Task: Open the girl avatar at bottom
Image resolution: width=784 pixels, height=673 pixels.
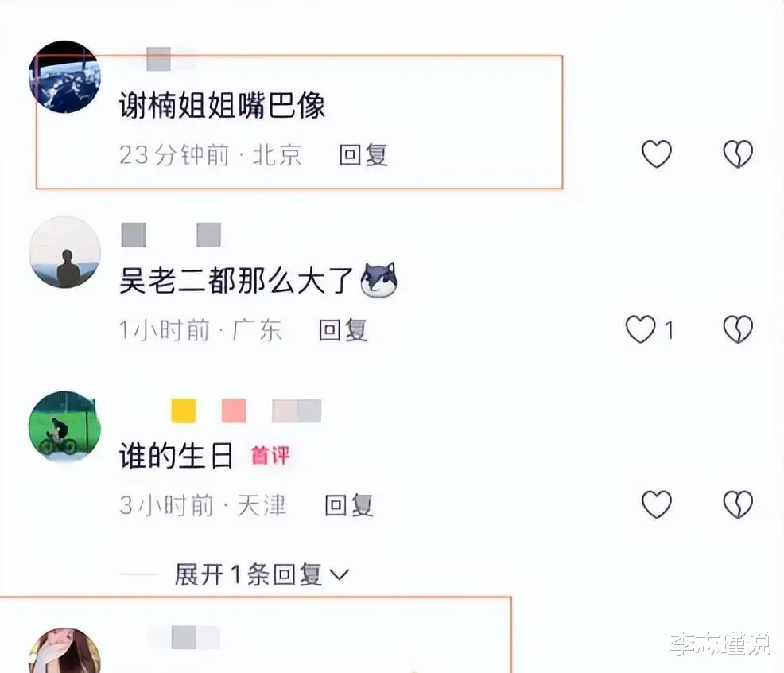Action: (65, 651)
